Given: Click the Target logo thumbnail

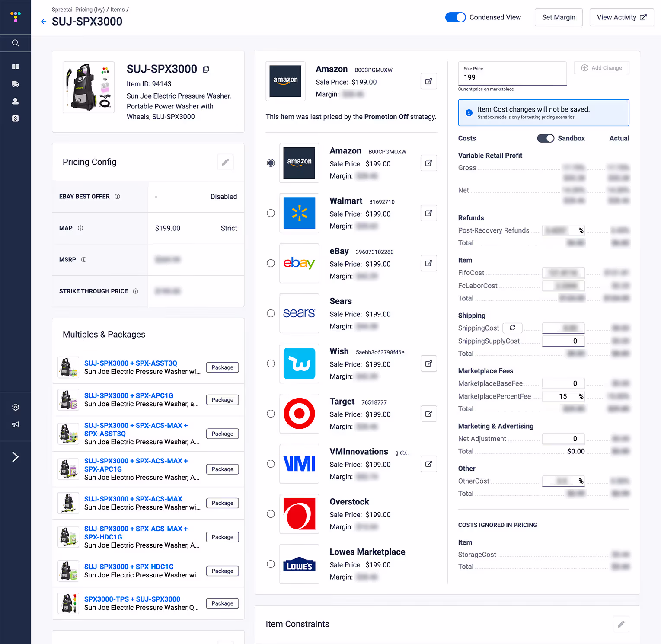Looking at the screenshot, I should click(x=299, y=414).
